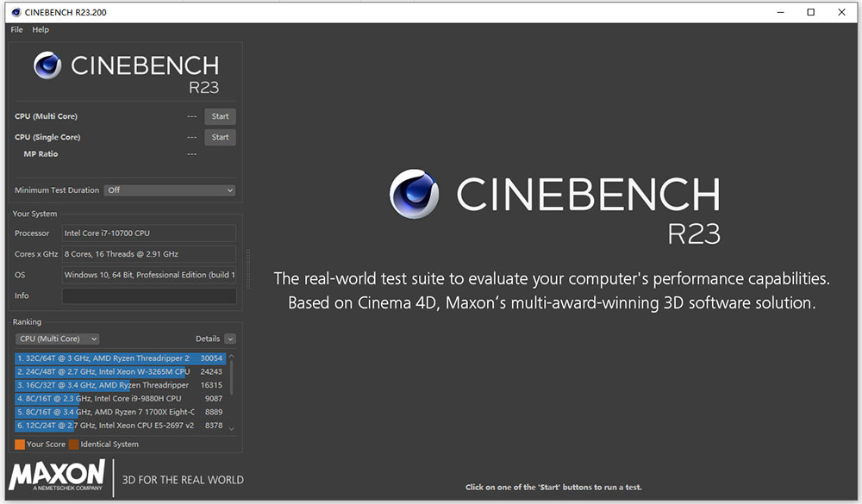
Task: Start the CPU (Single Core) benchmark
Action: pos(220,137)
